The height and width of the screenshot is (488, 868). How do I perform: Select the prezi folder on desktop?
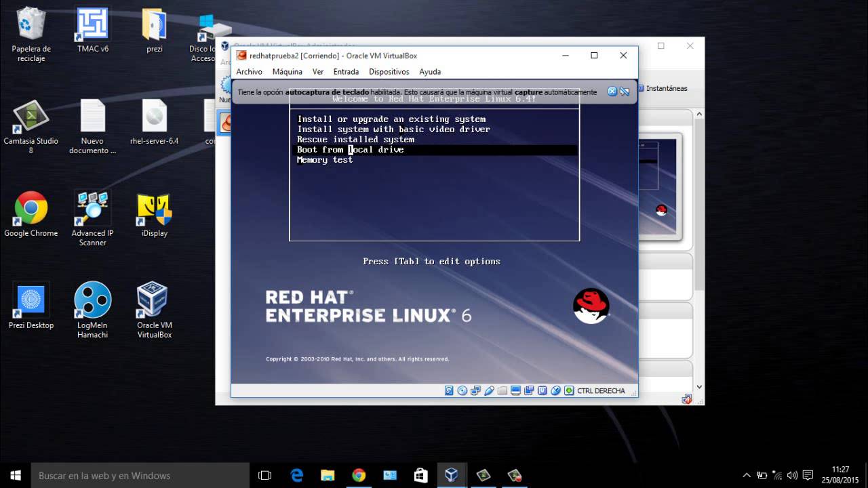155,30
